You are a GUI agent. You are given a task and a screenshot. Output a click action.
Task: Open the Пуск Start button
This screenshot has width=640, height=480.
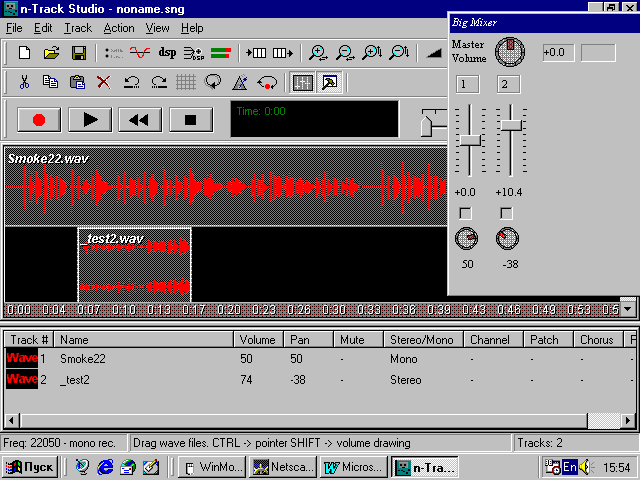click(x=30, y=467)
